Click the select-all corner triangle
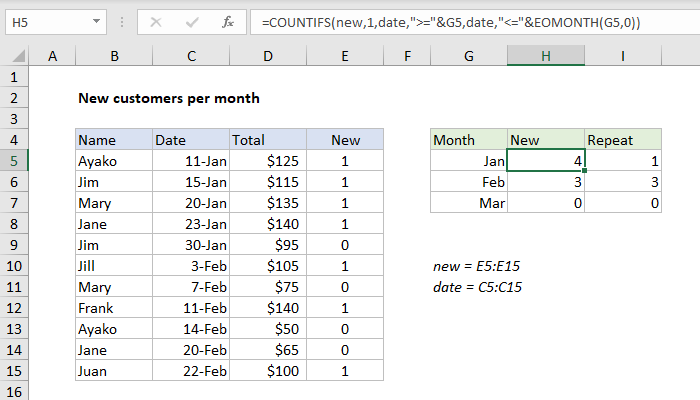 coord(15,58)
